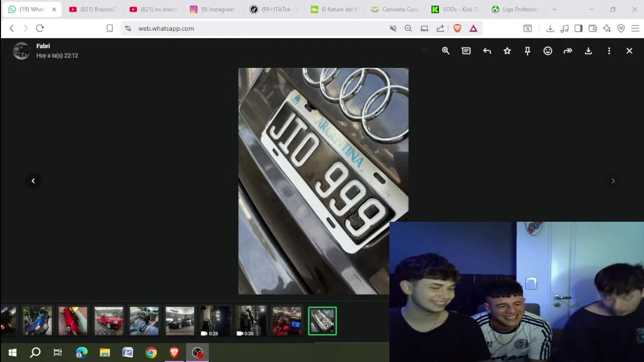Viewport: 644px width, 362px height.
Task: Toggle the browser sidebar panel
Action: [x=579, y=29]
